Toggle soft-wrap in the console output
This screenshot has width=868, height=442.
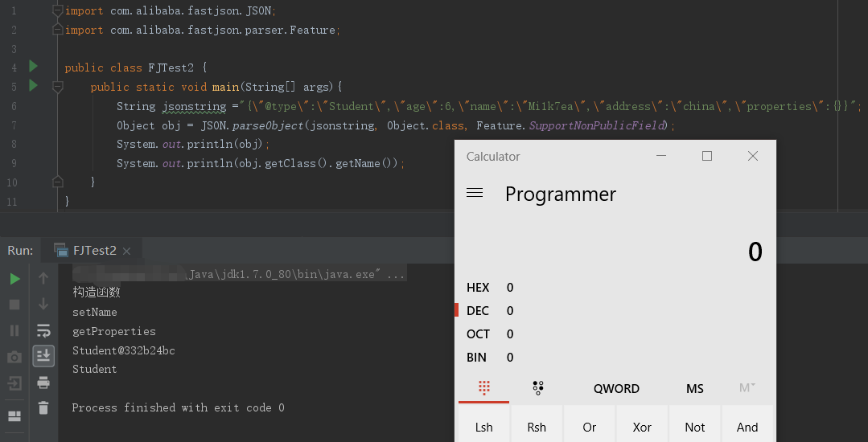click(x=43, y=330)
